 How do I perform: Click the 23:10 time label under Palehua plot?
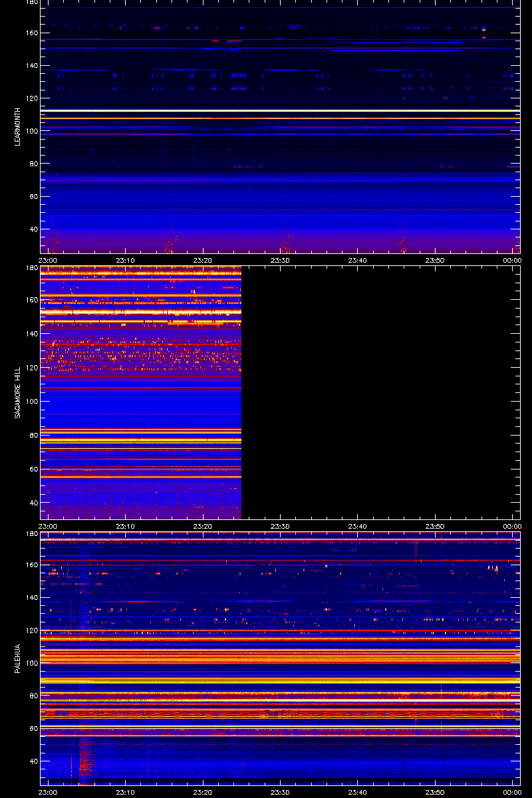[x=126, y=793]
